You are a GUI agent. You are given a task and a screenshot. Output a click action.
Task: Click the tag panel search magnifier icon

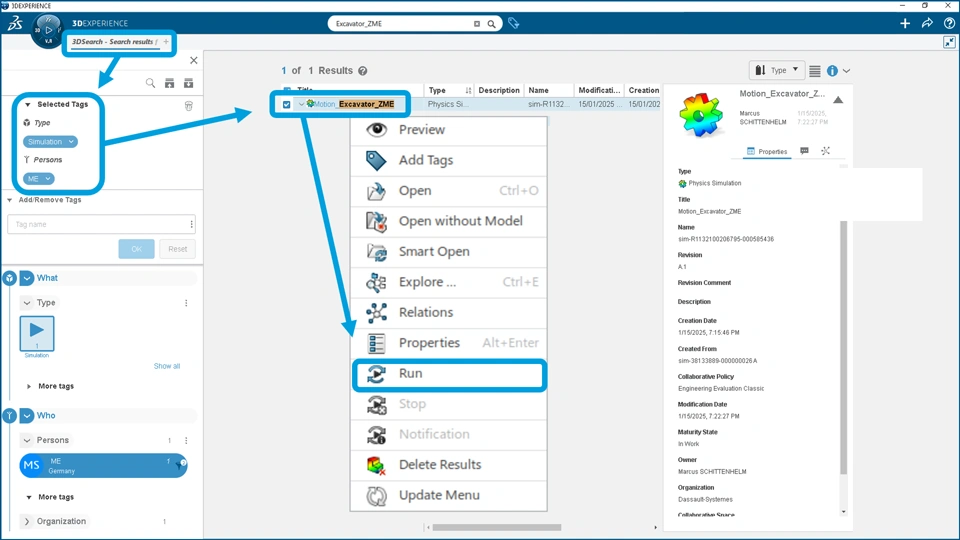pyautogui.click(x=150, y=83)
